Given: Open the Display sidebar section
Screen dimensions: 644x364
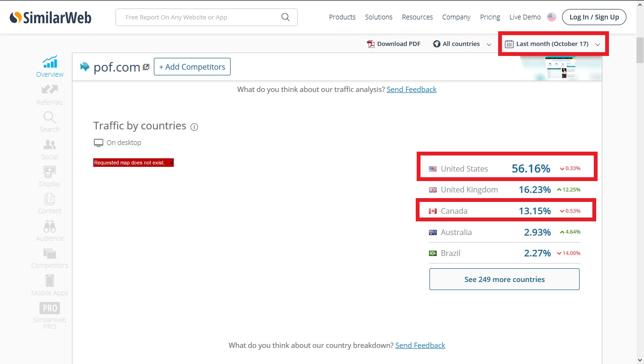Looking at the screenshot, I should 50,176.
